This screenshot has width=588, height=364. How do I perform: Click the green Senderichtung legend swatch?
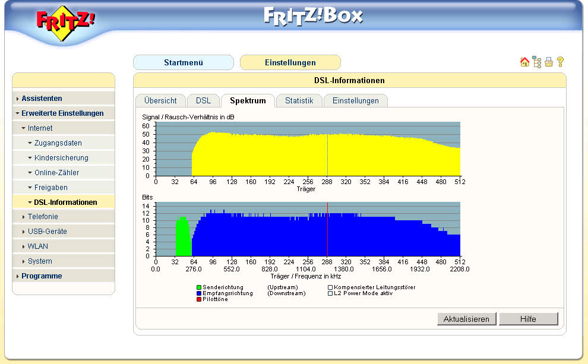(x=199, y=287)
